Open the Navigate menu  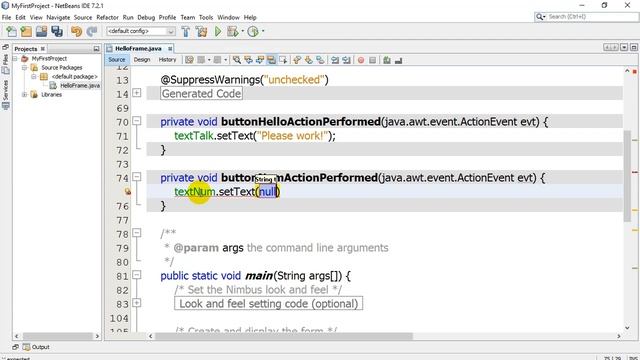[58, 18]
